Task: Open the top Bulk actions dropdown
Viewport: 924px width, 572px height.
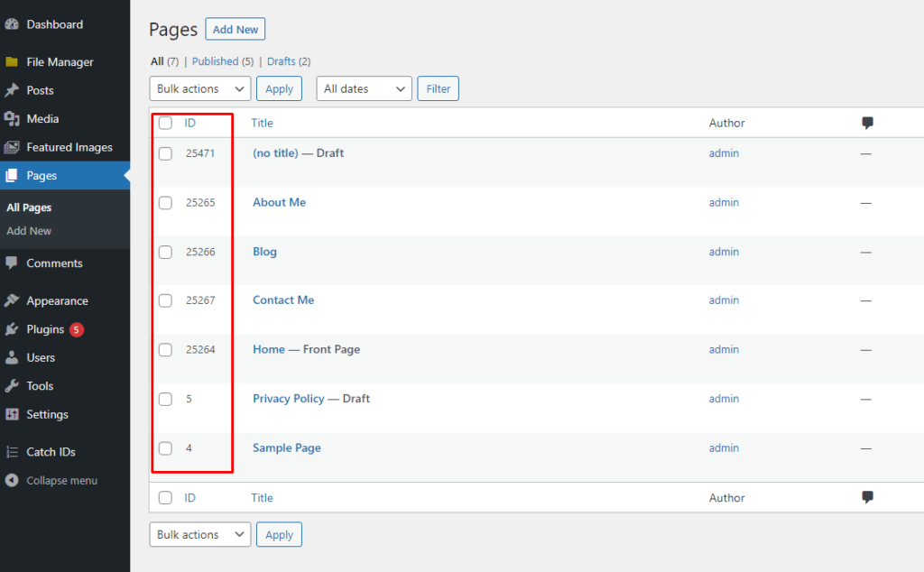Action: pyautogui.click(x=200, y=88)
